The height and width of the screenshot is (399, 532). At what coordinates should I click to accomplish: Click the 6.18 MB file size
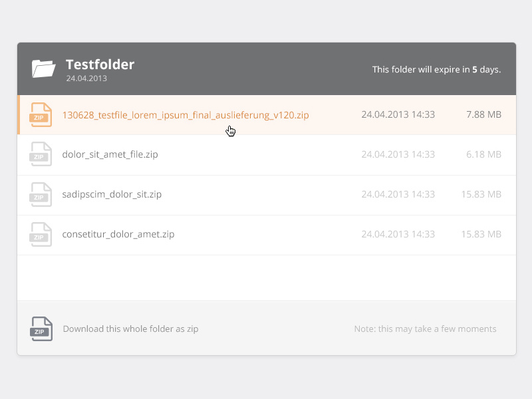(483, 154)
